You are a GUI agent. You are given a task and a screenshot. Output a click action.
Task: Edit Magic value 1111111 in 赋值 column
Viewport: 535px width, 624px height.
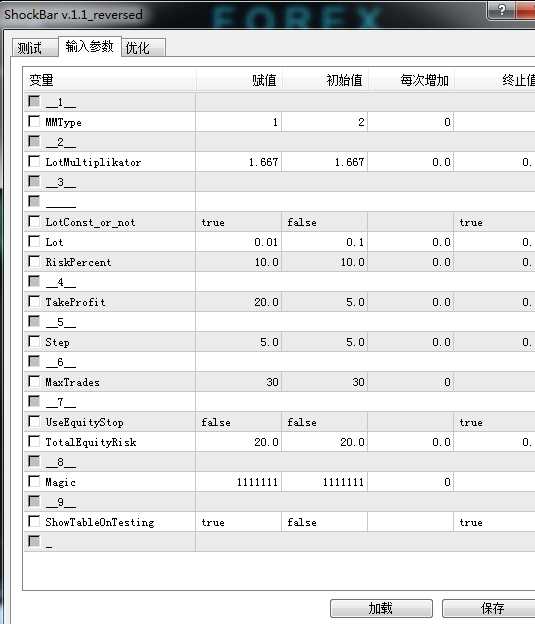[x=239, y=482]
